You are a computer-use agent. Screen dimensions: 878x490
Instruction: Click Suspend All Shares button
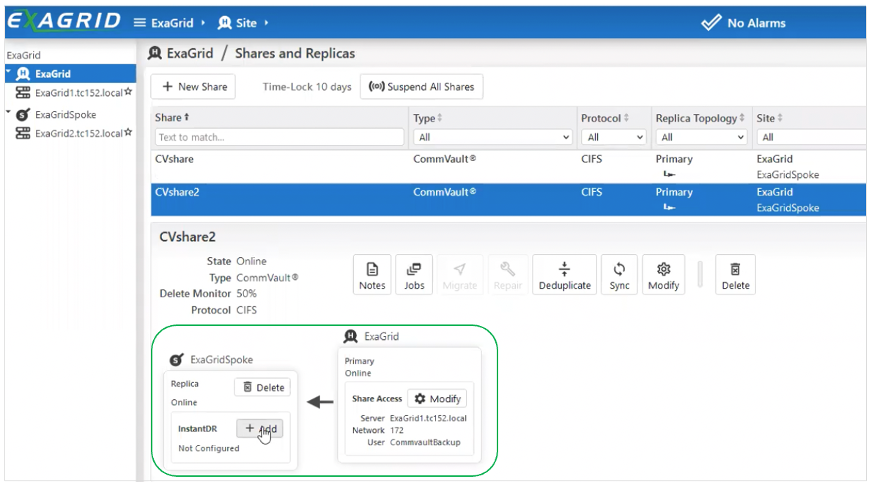pos(421,87)
